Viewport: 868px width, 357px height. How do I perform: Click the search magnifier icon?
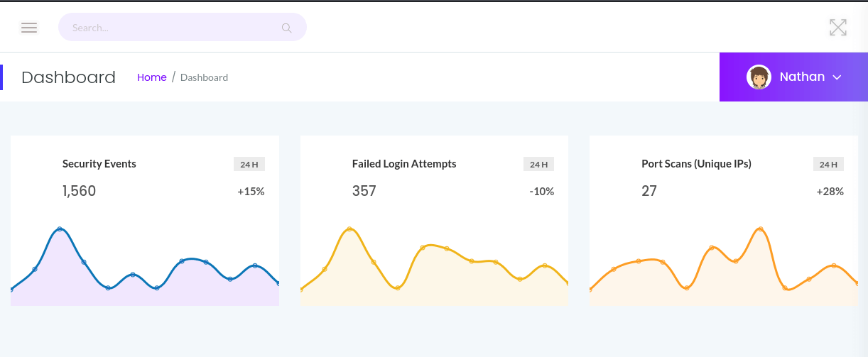coord(287,28)
